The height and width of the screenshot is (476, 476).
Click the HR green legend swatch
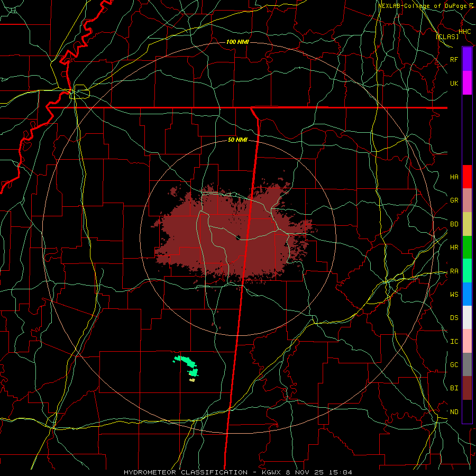tap(467, 248)
